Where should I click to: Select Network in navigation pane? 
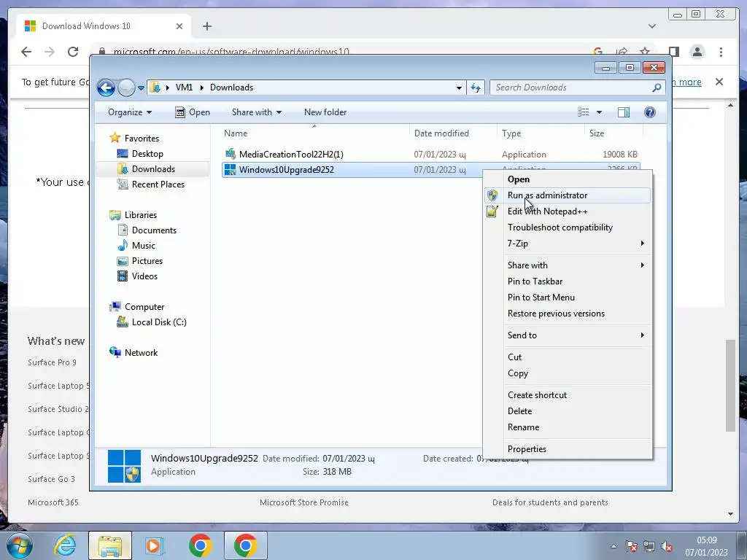(x=141, y=353)
